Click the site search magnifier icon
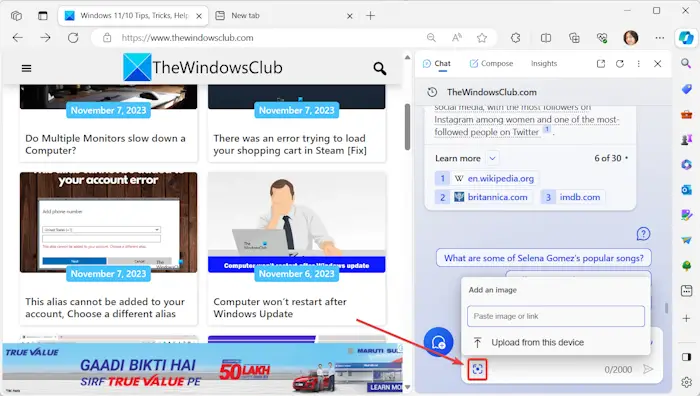 [x=380, y=68]
